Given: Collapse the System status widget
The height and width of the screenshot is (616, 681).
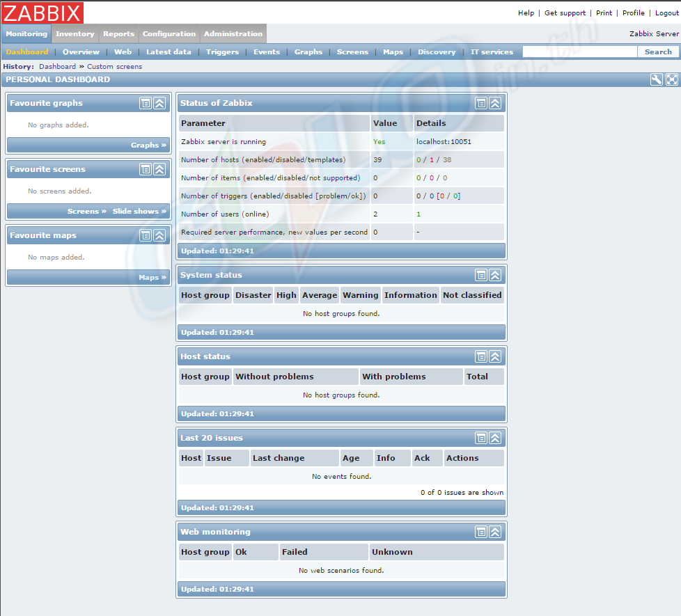Looking at the screenshot, I should coord(495,275).
